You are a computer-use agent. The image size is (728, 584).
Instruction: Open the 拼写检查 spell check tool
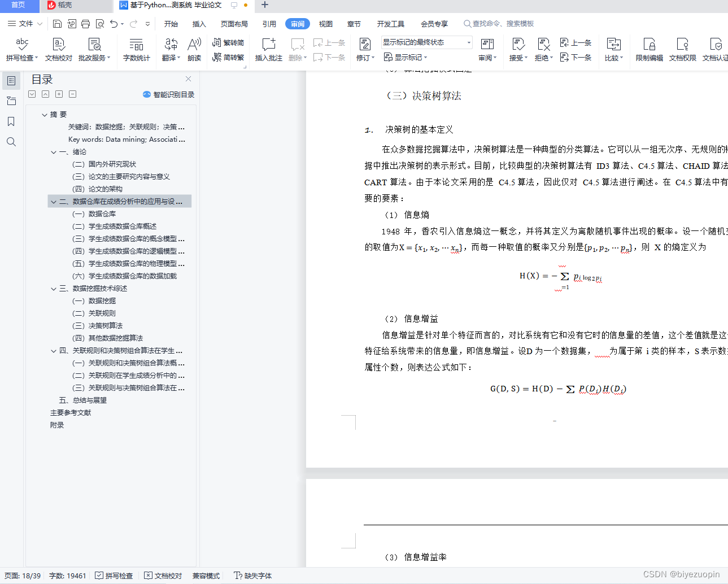pos(22,50)
